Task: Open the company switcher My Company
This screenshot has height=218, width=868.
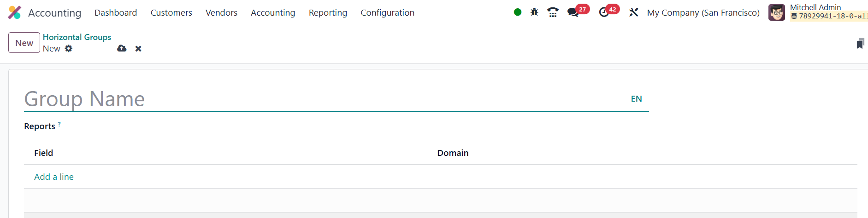Action: pyautogui.click(x=703, y=13)
